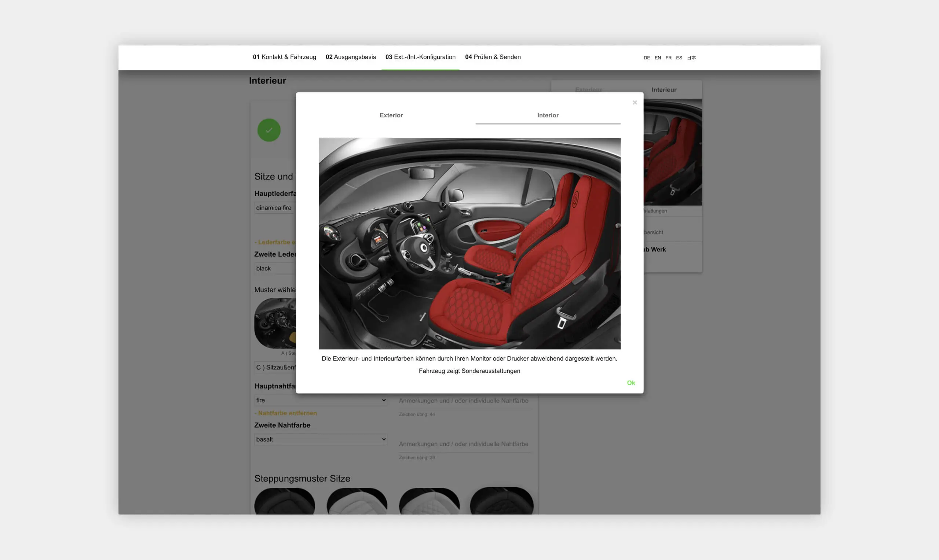Choose the fourth dark Steppungsmuster thumbnail
Screen dimensions: 939x560
pyautogui.click(x=502, y=501)
